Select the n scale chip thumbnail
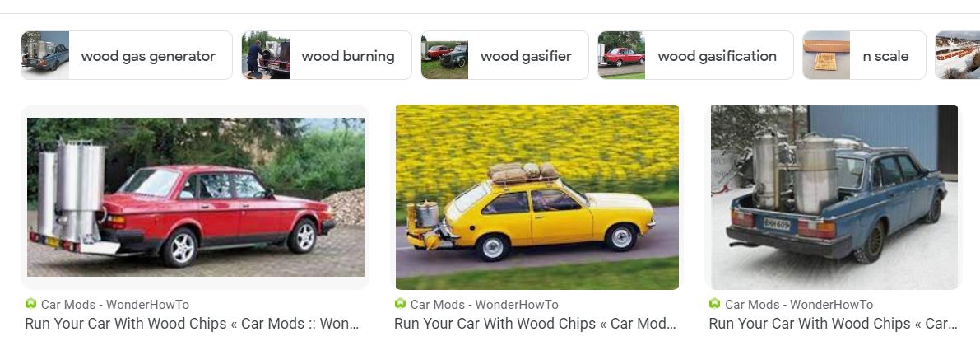The height and width of the screenshot is (341, 980). click(x=826, y=55)
